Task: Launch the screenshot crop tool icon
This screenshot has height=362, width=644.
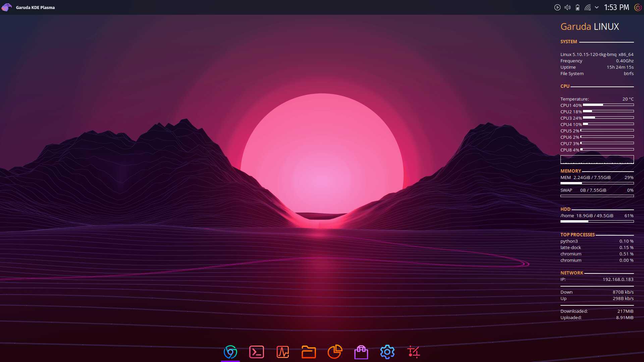Action: pyautogui.click(x=413, y=352)
